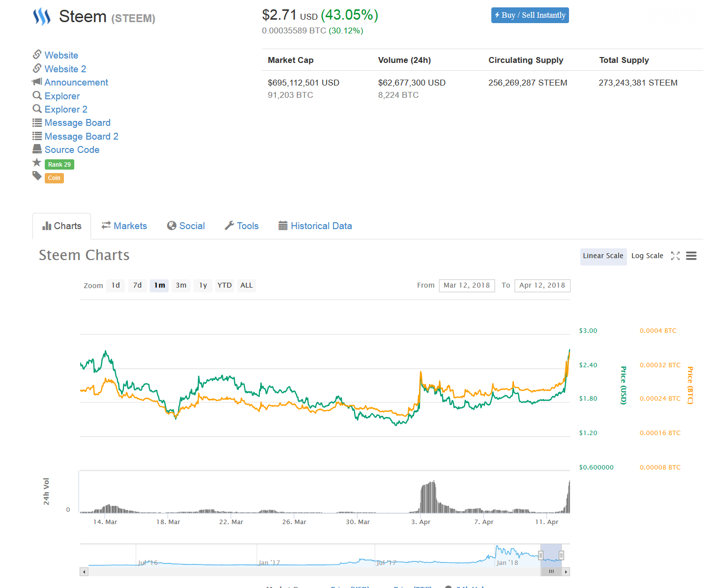Choose the YTD zoom range
The image size is (720, 588).
pos(225,286)
